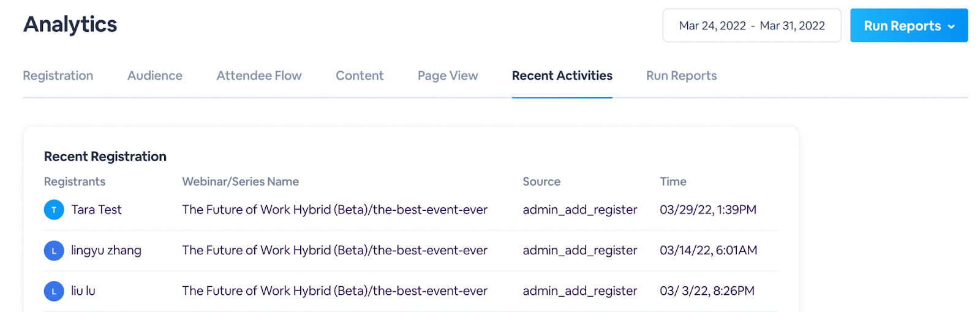
Task: Go to the Page View tab
Action: (448, 75)
